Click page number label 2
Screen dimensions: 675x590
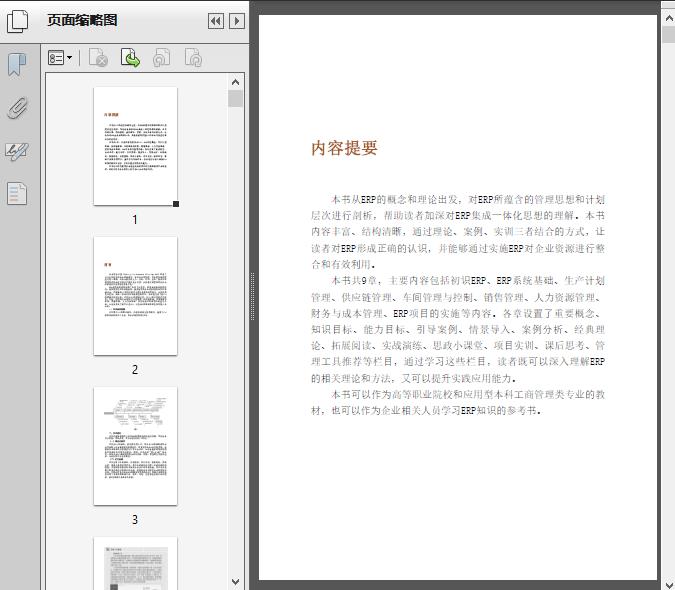click(135, 370)
